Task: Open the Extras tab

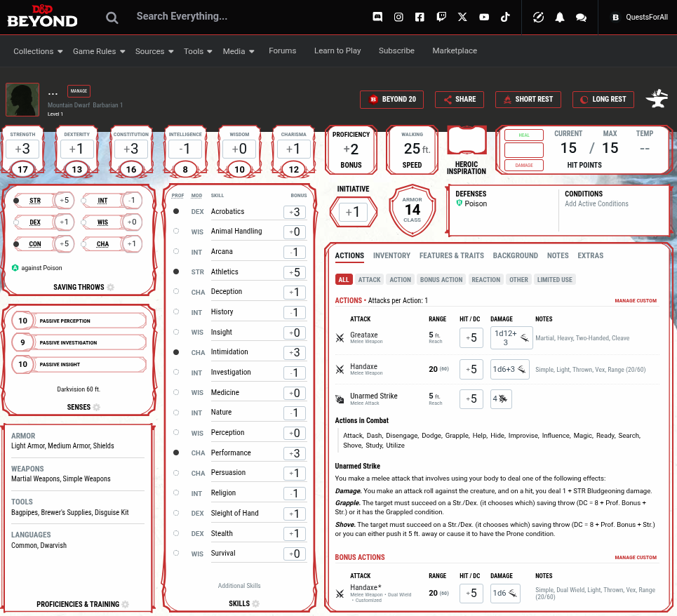Action: pyautogui.click(x=591, y=255)
